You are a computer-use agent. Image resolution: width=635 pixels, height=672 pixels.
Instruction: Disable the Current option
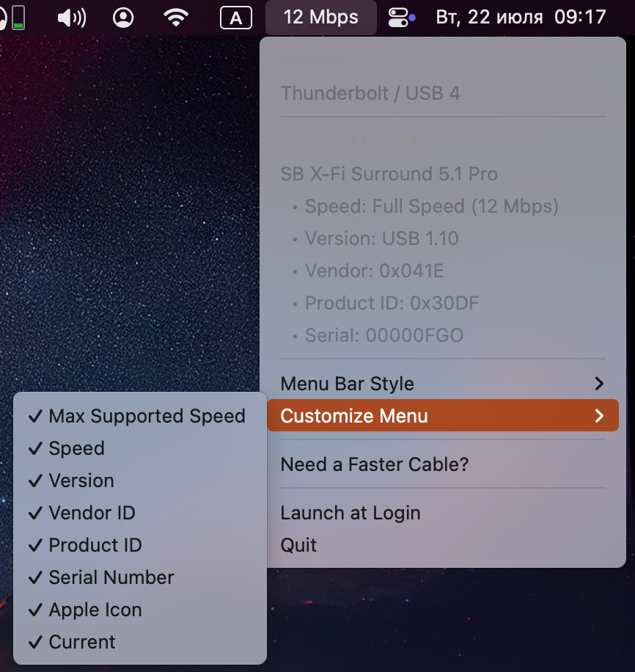pos(139,642)
